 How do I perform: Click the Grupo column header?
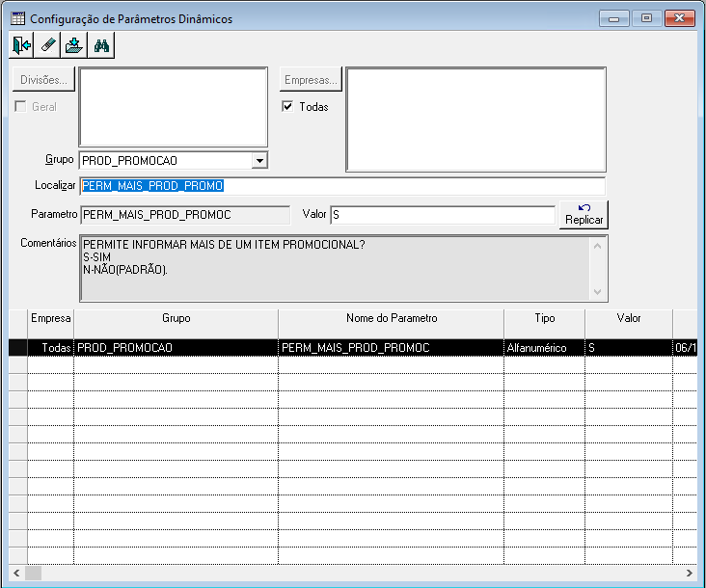tap(176, 323)
